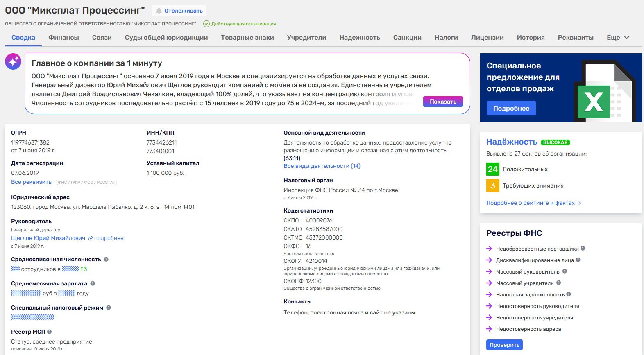Viewport: 644px width, 355px height.
Task: Click help icon next to Налоговая задолженность
Action: tap(569, 294)
